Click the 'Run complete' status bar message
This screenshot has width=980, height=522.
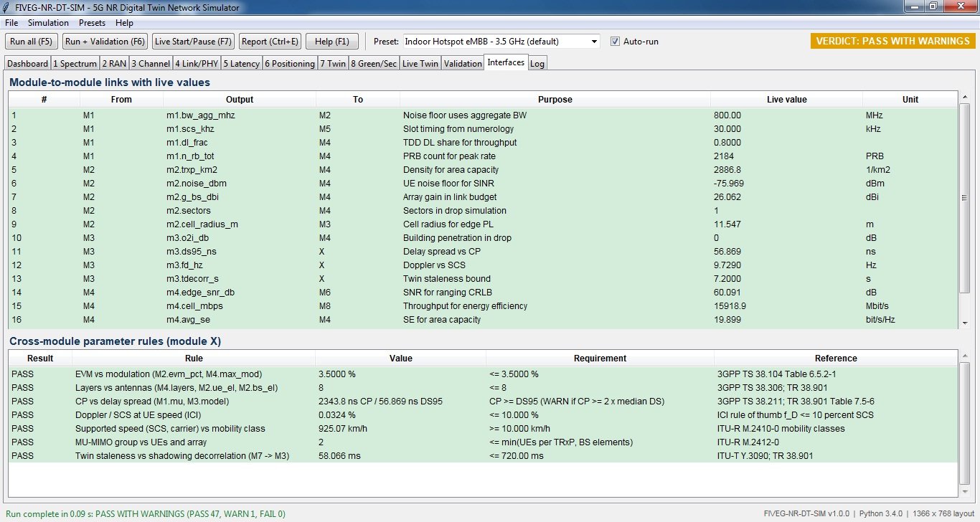tap(145, 513)
